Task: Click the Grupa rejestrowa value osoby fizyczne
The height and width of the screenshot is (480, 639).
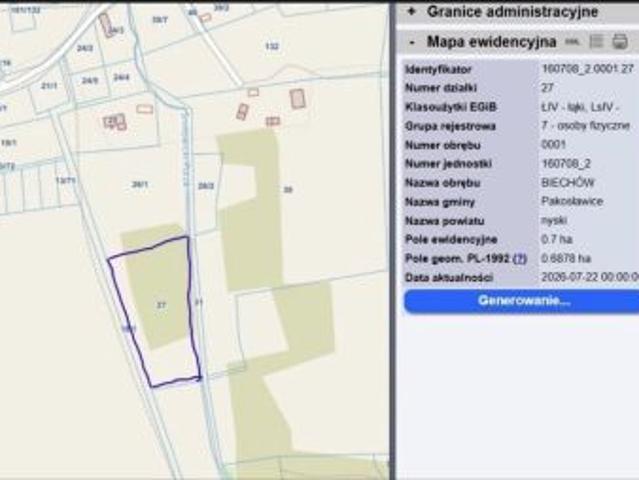Action: coord(585,126)
